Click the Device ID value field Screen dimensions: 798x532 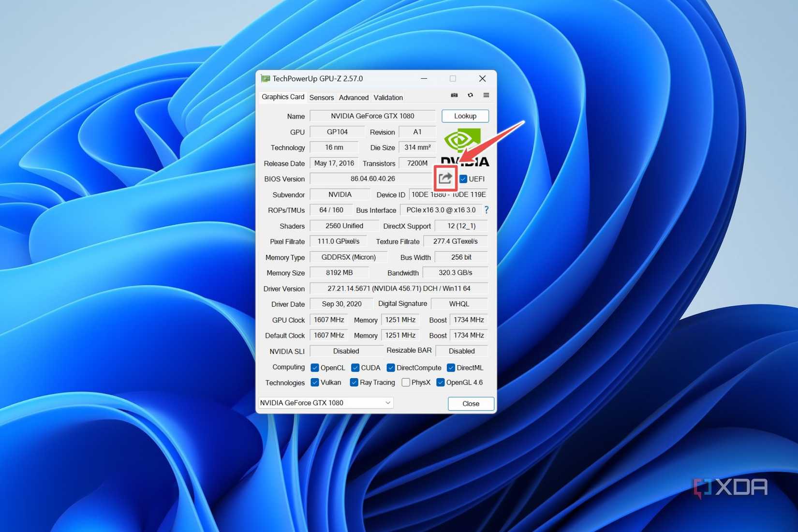coord(448,194)
